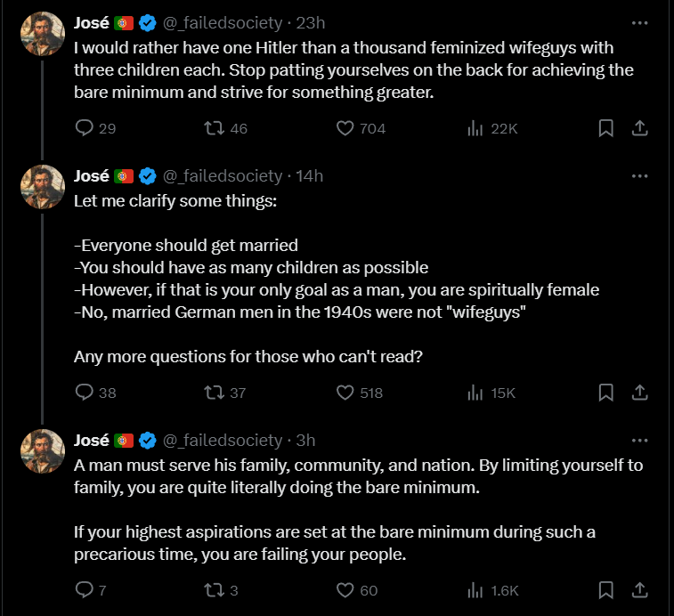This screenshot has height=616, width=674.
Task: Open the José display name on the 14h post
Action: (91, 176)
